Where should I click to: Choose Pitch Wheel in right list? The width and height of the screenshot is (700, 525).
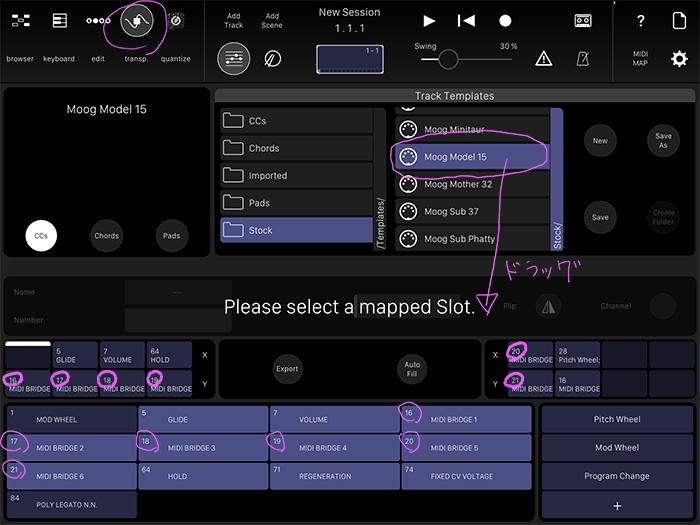617,419
